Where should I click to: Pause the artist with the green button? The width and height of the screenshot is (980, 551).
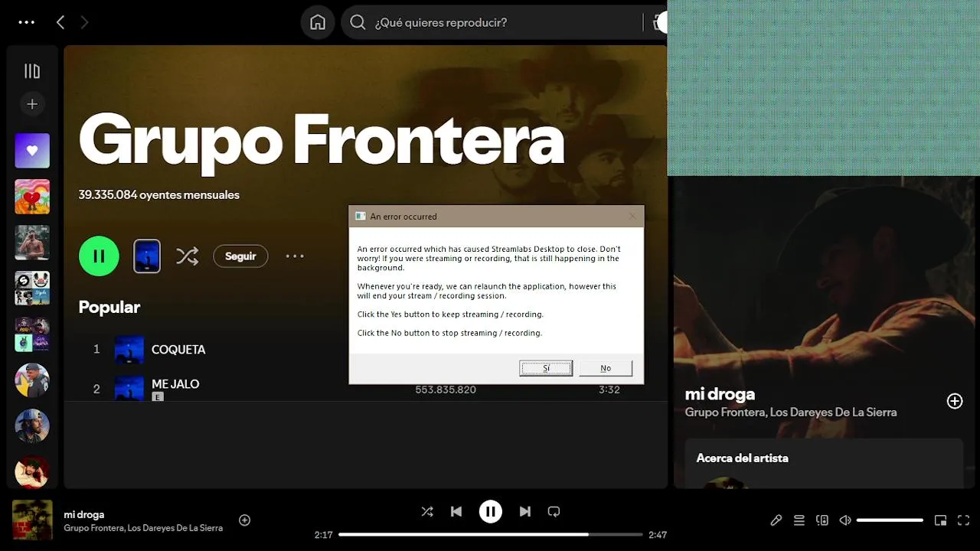pyautogui.click(x=99, y=256)
